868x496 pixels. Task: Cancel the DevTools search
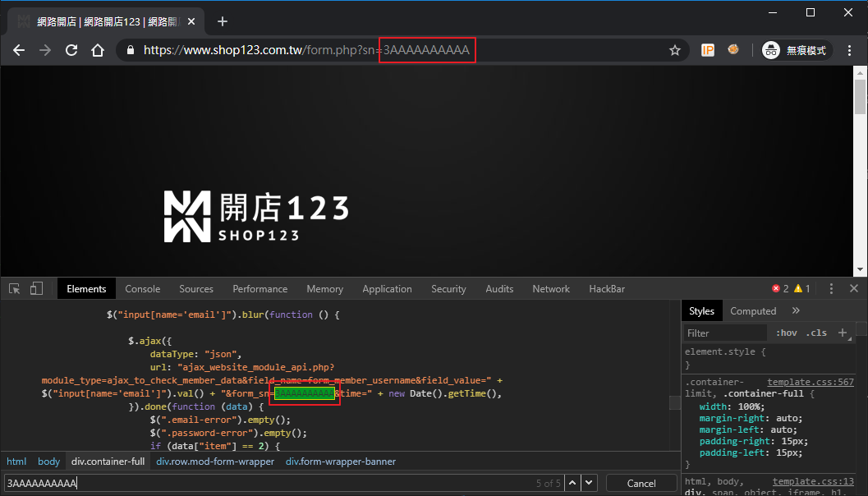coord(641,483)
